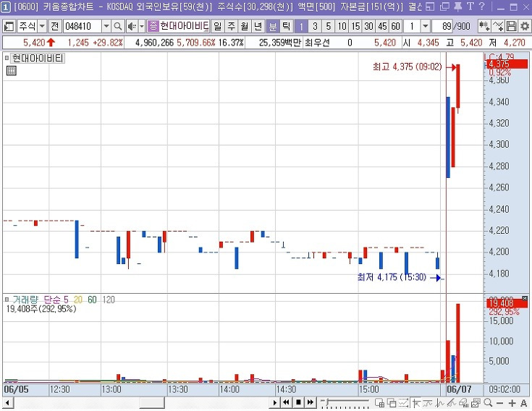Click the speaker sound alert icon
Image resolution: width=532 pixels, height=411 pixels.
pos(132,26)
